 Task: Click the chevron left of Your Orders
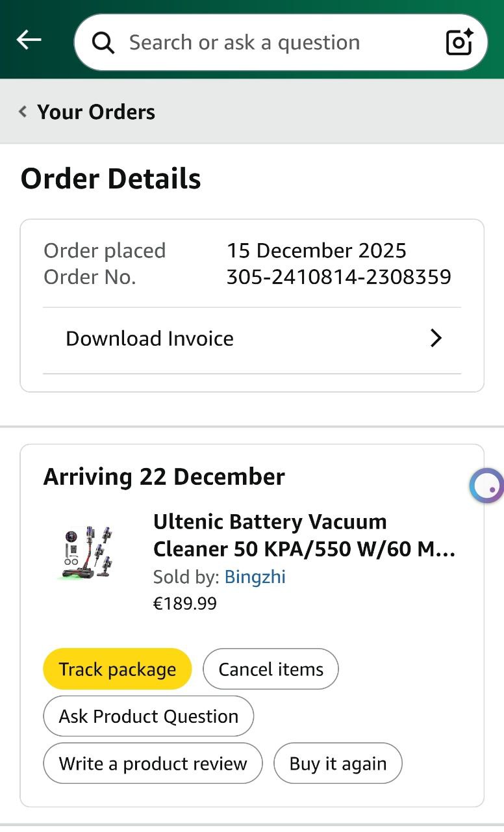pos(23,112)
